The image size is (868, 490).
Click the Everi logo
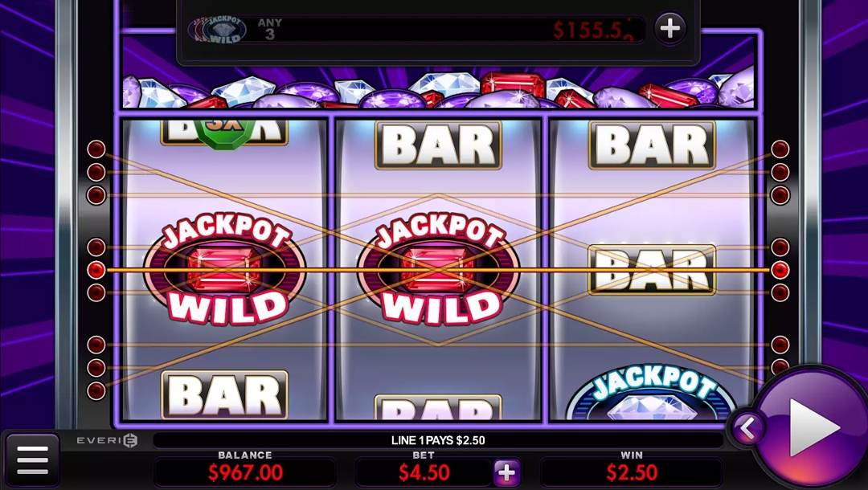point(108,441)
